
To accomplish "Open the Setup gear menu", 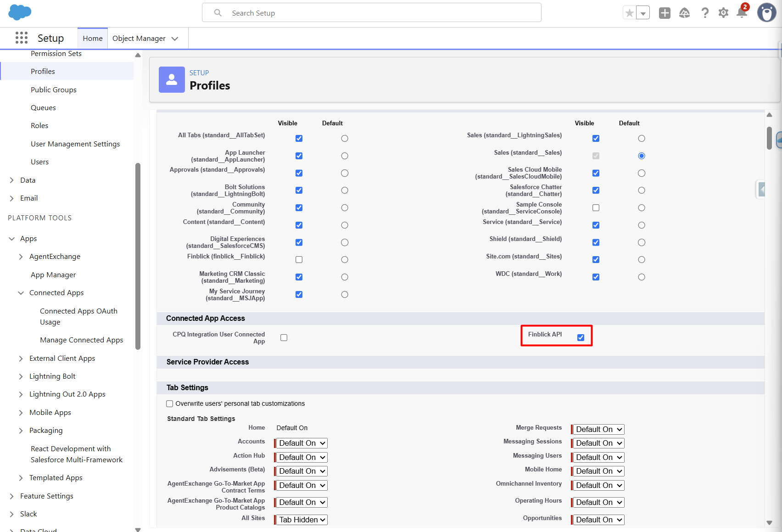I will (724, 13).
